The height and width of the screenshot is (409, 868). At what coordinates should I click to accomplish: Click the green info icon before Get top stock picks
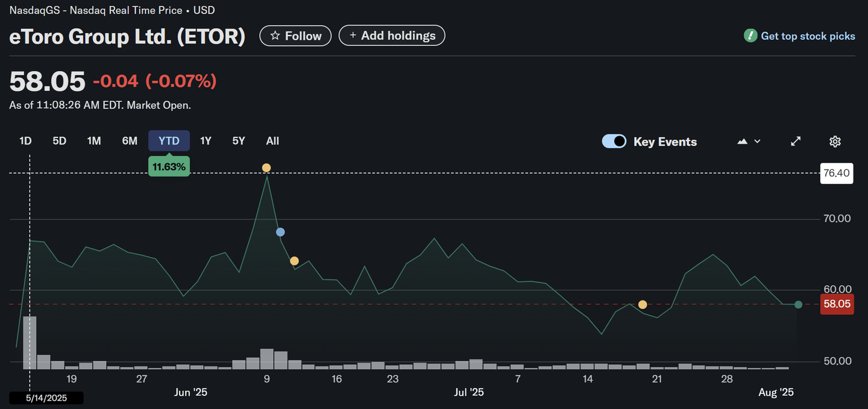750,36
